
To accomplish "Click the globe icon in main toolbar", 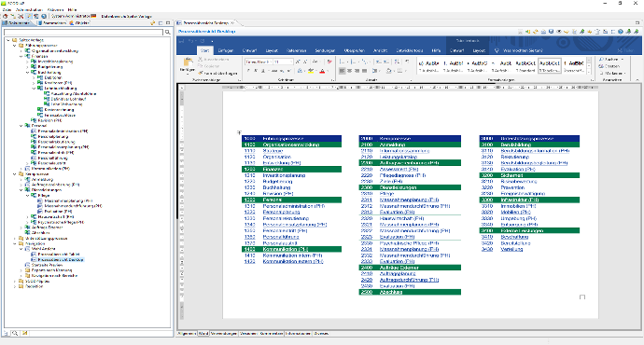I will pos(44,16).
